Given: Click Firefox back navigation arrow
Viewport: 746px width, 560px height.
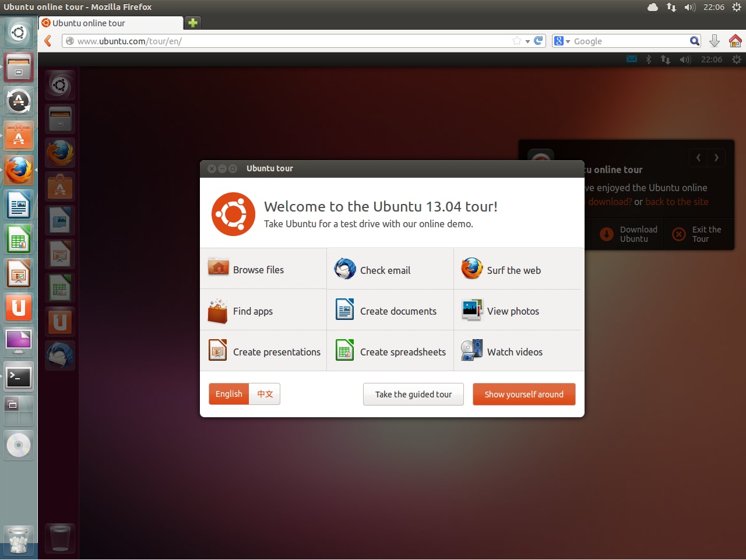Looking at the screenshot, I should click(48, 41).
